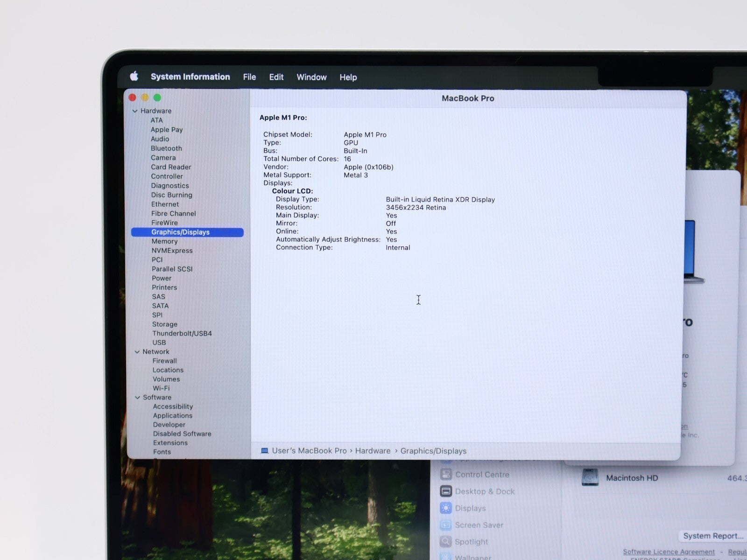Select PCI in the sidebar

[x=157, y=260]
